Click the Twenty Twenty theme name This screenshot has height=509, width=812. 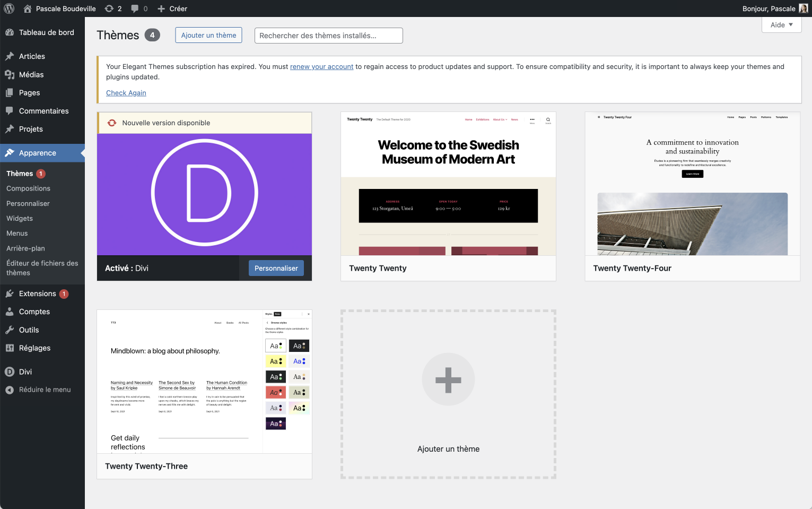[378, 268]
